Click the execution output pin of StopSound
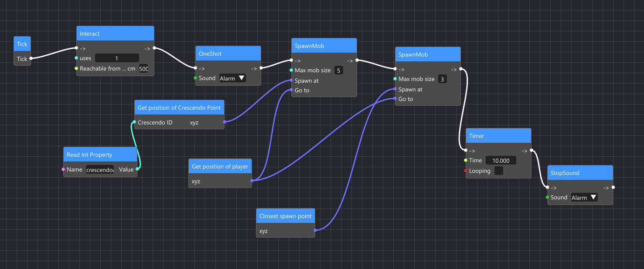The image size is (644, 269). tap(613, 188)
